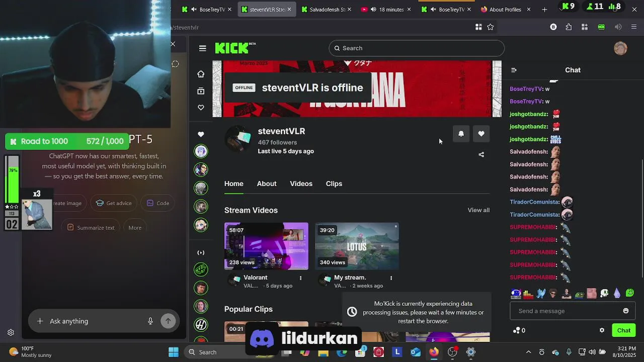Focus the Kick Search field
This screenshot has height=362, width=644.
click(417, 48)
